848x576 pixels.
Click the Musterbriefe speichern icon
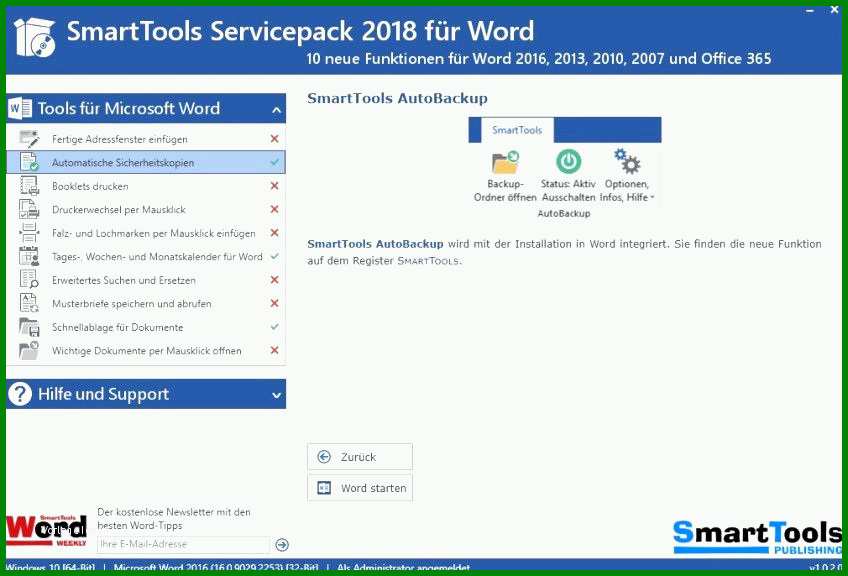[x=29, y=303]
